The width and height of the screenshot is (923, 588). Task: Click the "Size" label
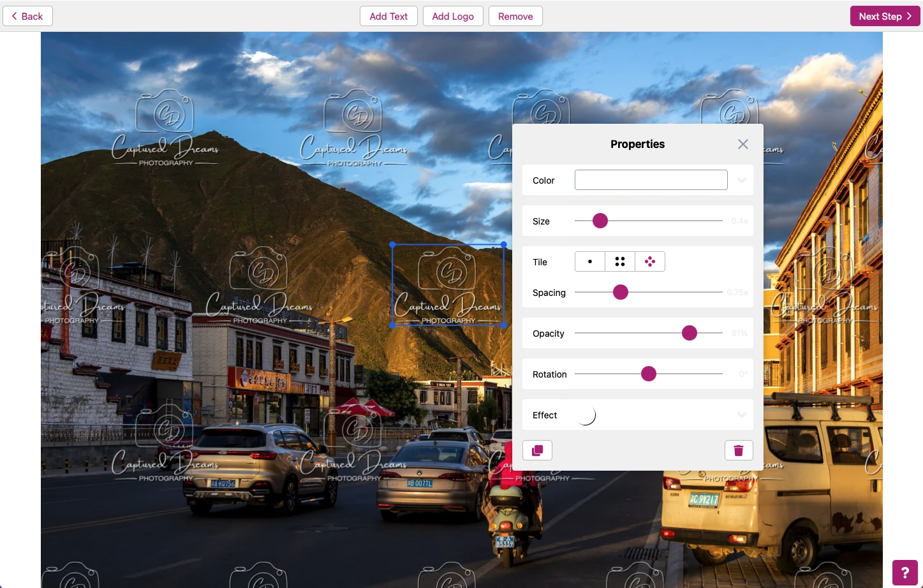pos(541,221)
